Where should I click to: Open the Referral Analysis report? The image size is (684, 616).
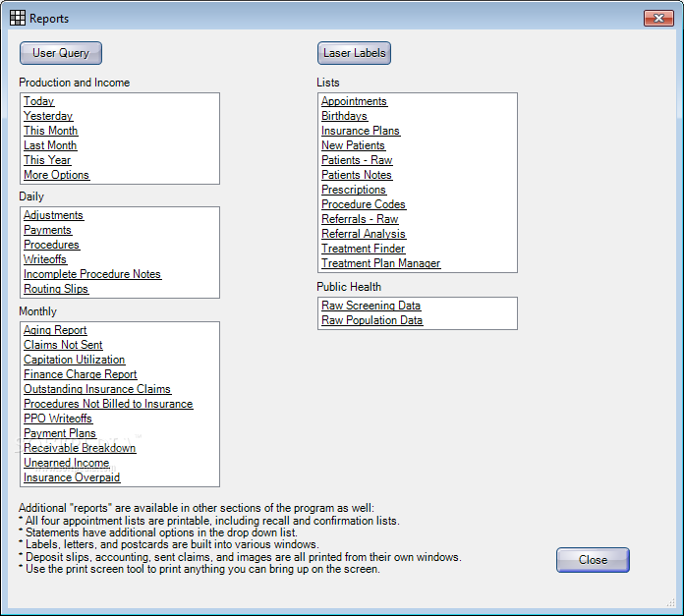364,234
